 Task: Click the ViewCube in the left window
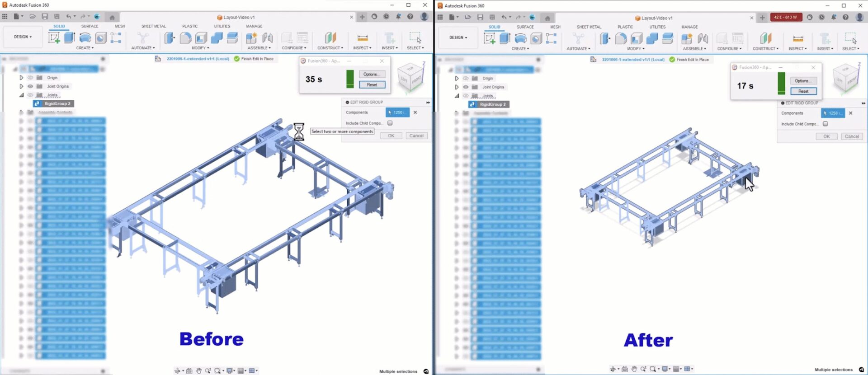pyautogui.click(x=411, y=78)
